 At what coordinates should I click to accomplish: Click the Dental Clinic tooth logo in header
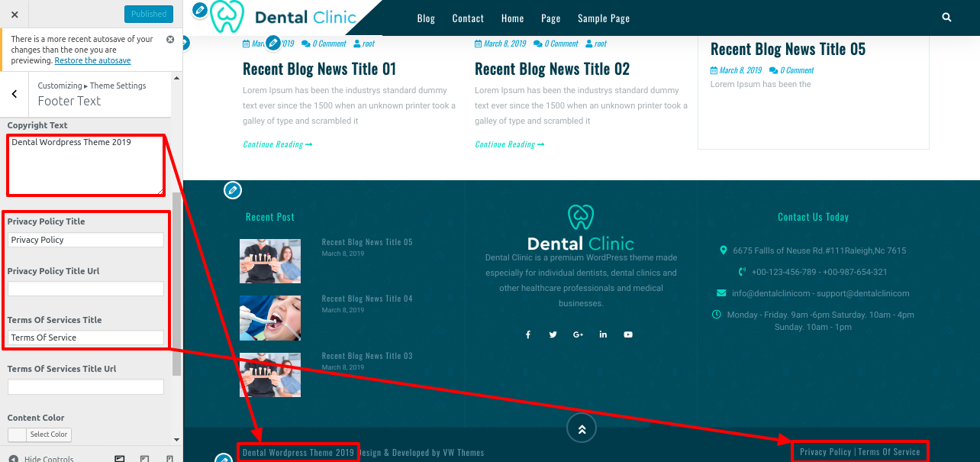227,16
